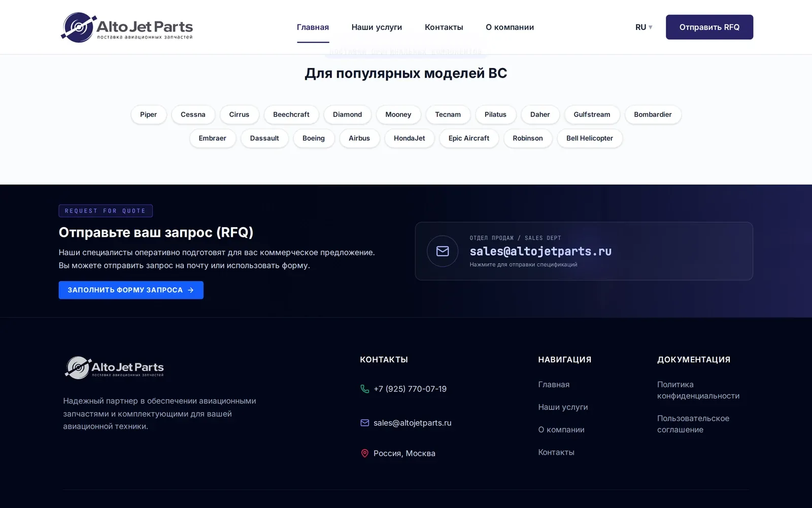Select the Robinson model chip
812x508 pixels.
coord(528,138)
